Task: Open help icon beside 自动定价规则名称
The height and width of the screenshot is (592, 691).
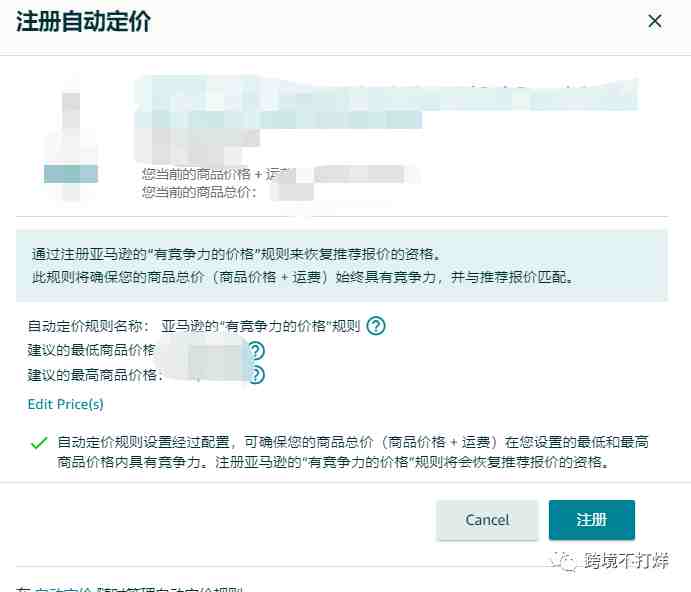Action: 376,326
